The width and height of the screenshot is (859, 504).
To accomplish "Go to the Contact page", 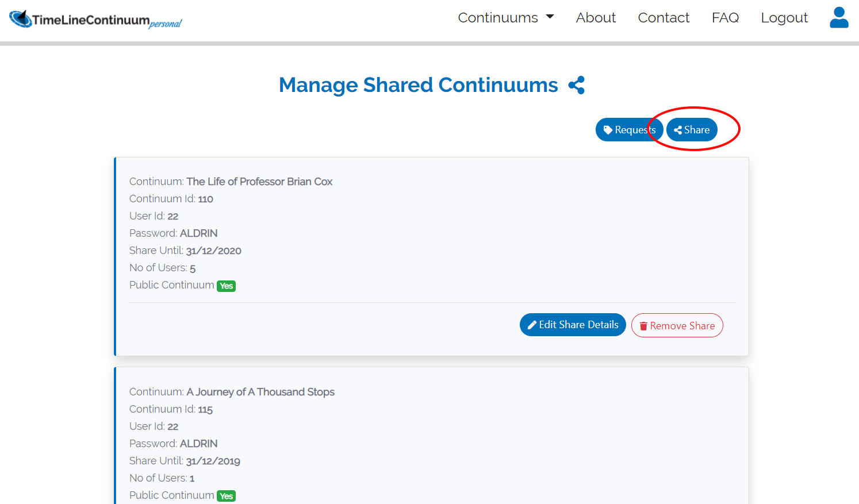I will click(x=664, y=18).
